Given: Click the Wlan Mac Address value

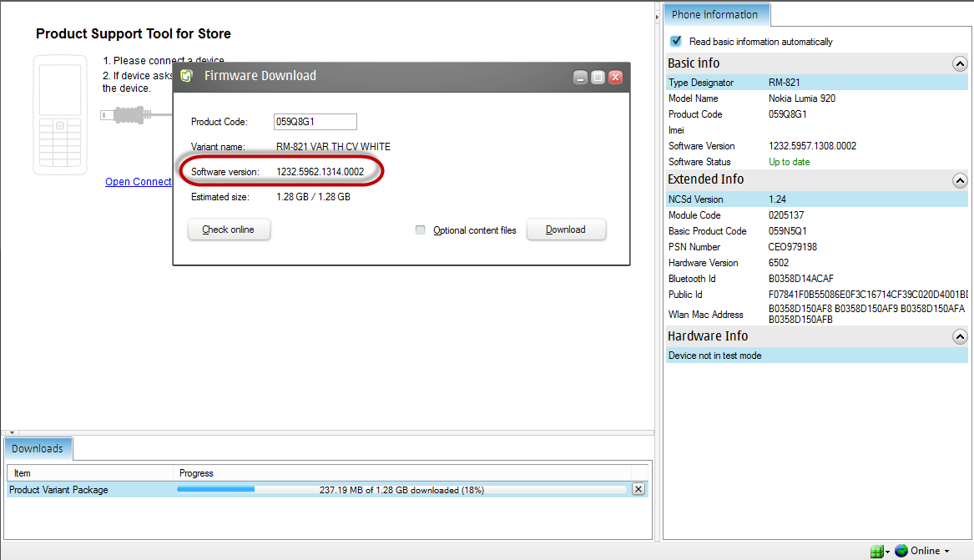Looking at the screenshot, I should (x=866, y=314).
